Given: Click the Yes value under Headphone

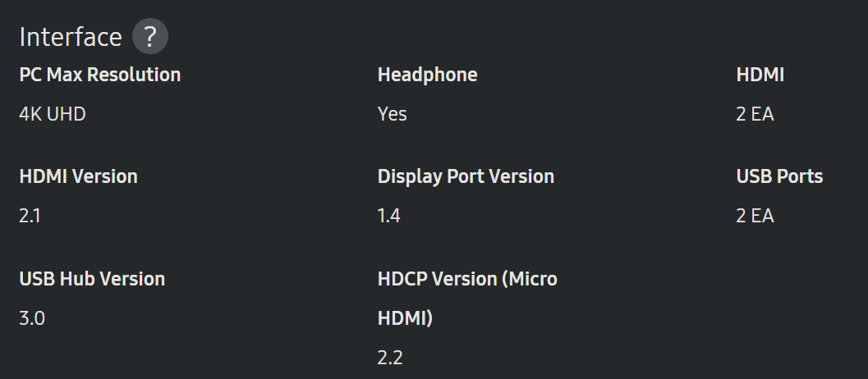Looking at the screenshot, I should pos(392,114).
